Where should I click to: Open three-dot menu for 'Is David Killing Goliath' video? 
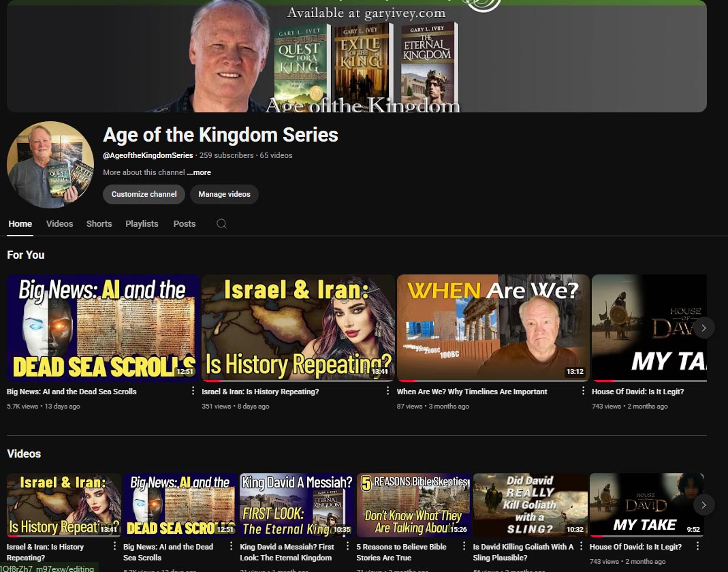[581, 546]
